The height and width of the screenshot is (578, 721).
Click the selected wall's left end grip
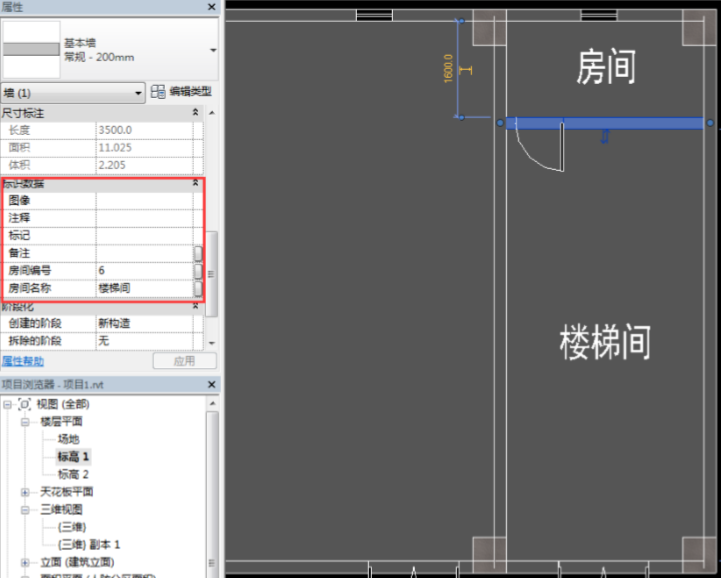(x=500, y=123)
